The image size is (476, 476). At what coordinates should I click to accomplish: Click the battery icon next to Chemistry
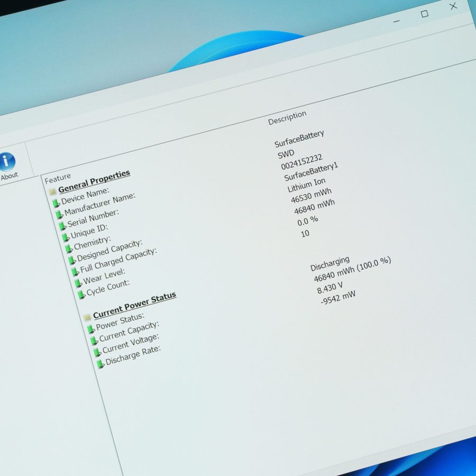click(x=69, y=249)
